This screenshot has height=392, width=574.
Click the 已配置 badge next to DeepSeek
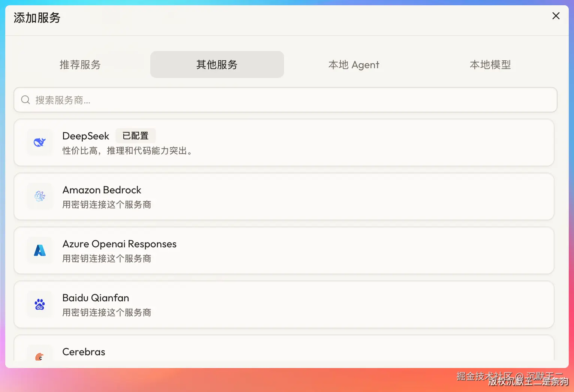click(135, 136)
